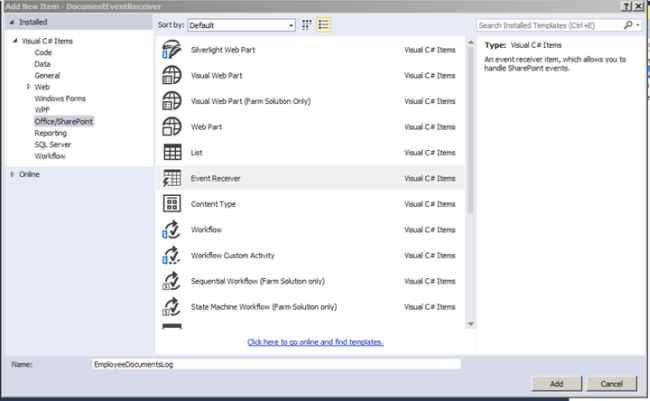The height and width of the screenshot is (401, 650).
Task: Expand the Web tree node
Action: pos(28,87)
